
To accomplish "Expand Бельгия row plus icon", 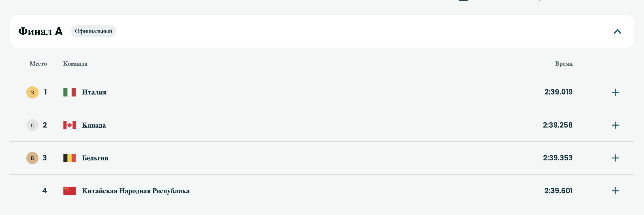I will click(615, 158).
